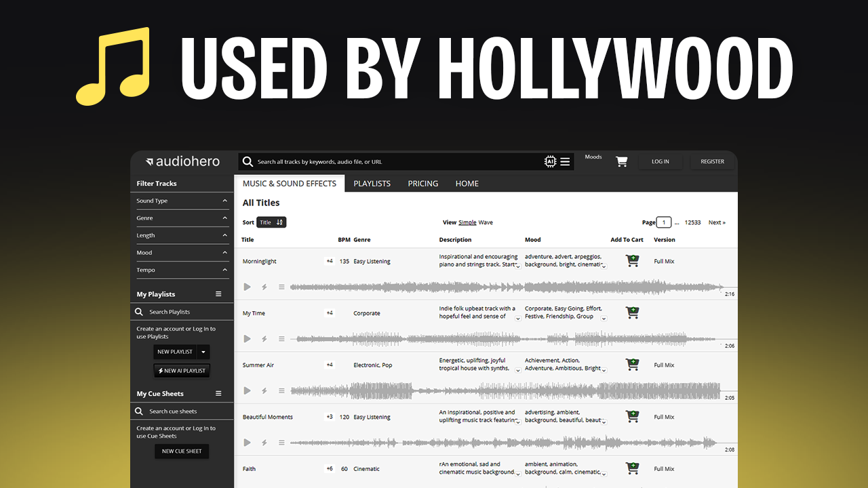Open the shopping cart in header
Screen dimensions: 868x488
[621, 161]
